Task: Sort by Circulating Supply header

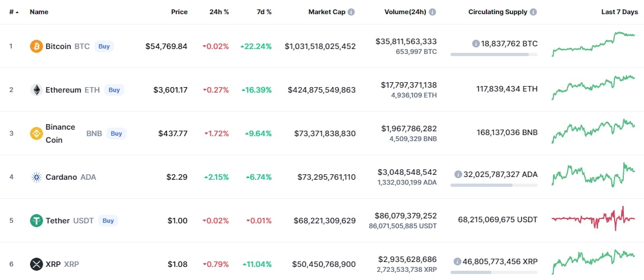Action: (498, 13)
